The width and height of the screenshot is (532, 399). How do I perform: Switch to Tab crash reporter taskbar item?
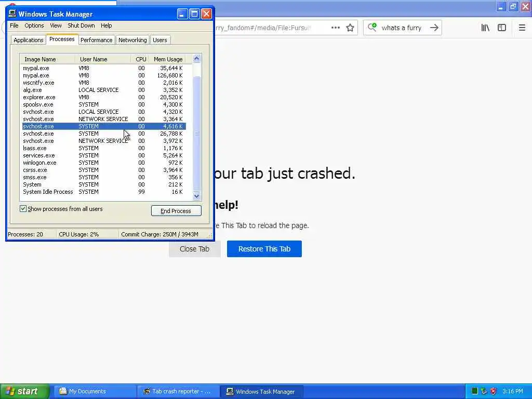coord(178,391)
